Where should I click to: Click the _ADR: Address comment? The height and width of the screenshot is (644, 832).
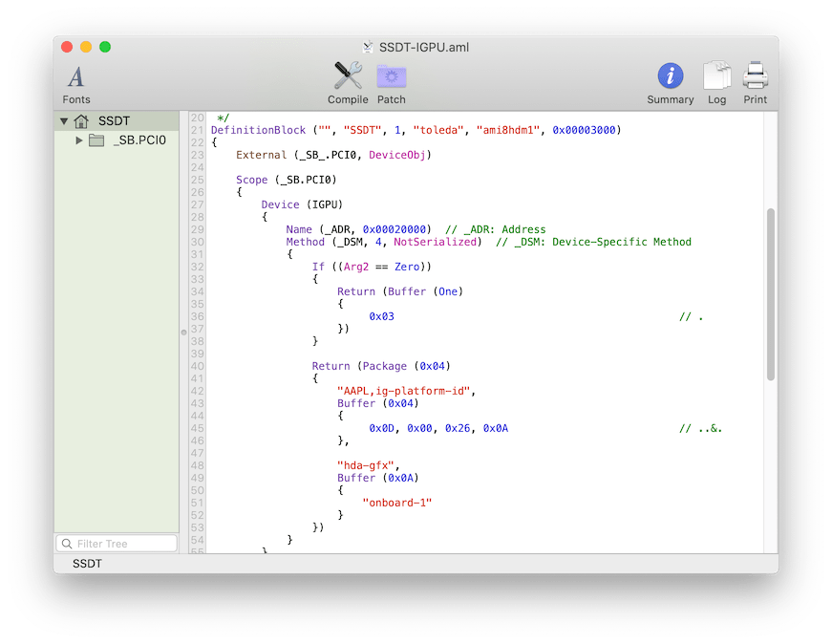click(495, 229)
